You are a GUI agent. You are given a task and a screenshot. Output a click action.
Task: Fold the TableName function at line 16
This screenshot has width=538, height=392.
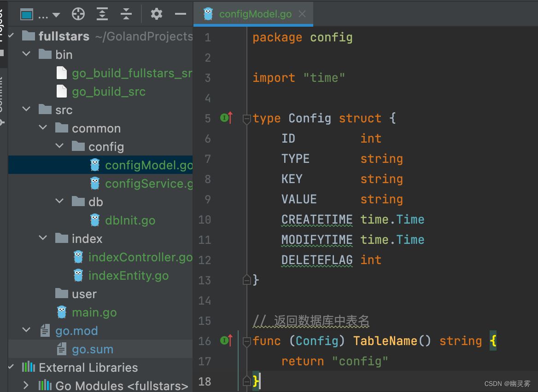pyautogui.click(x=246, y=341)
